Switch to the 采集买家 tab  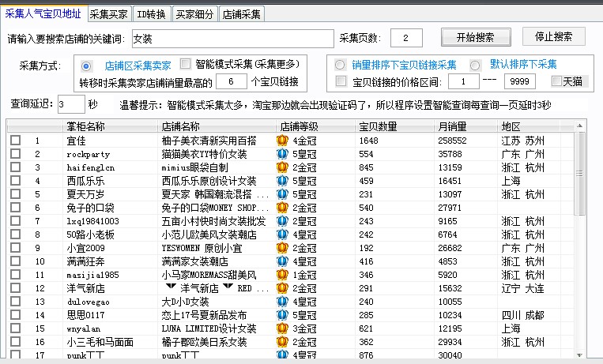[108, 13]
